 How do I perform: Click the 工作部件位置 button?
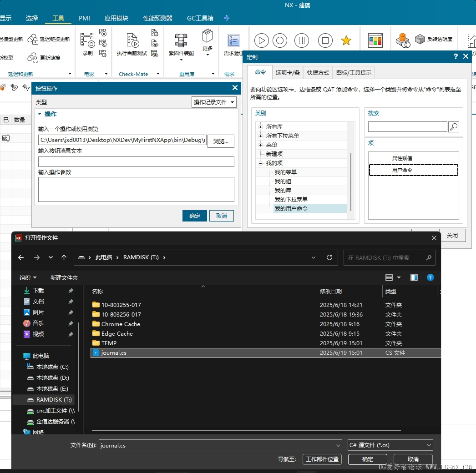click(x=322, y=459)
